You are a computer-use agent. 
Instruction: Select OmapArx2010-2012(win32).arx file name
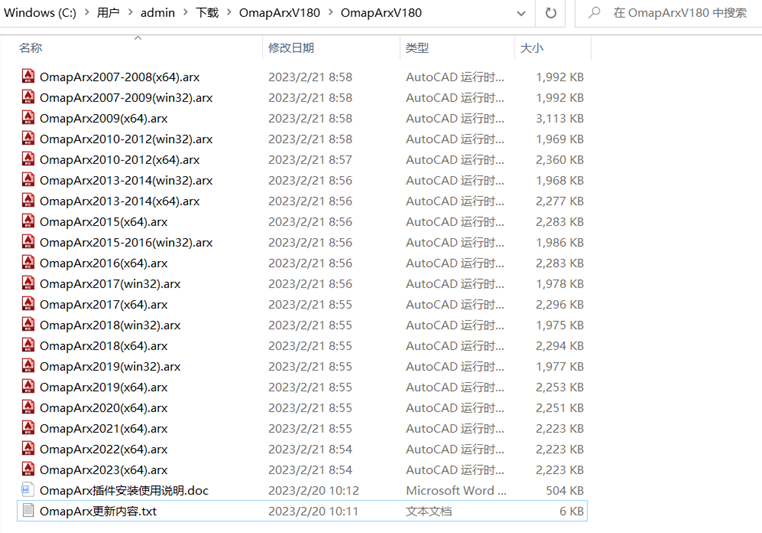(126, 139)
